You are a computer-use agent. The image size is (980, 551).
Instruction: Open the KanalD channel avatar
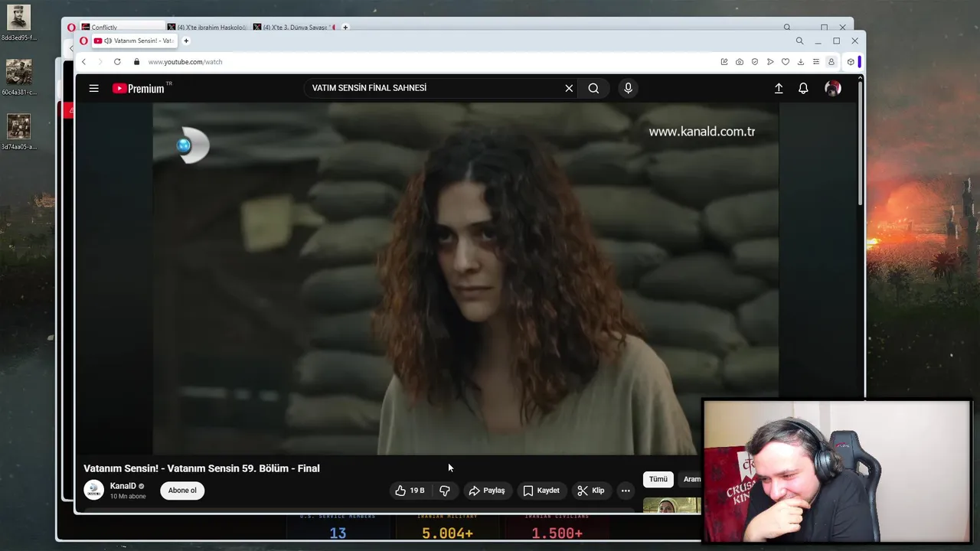[x=93, y=490]
